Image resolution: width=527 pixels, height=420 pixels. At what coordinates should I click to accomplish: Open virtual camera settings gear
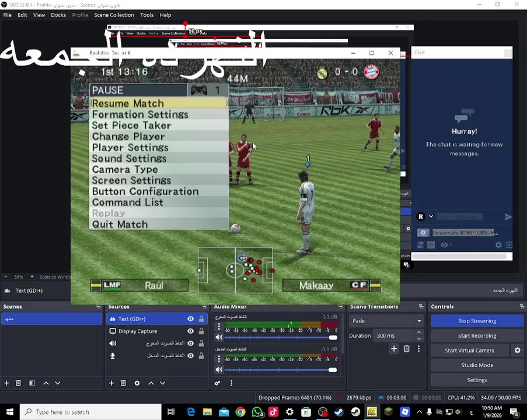(x=517, y=351)
